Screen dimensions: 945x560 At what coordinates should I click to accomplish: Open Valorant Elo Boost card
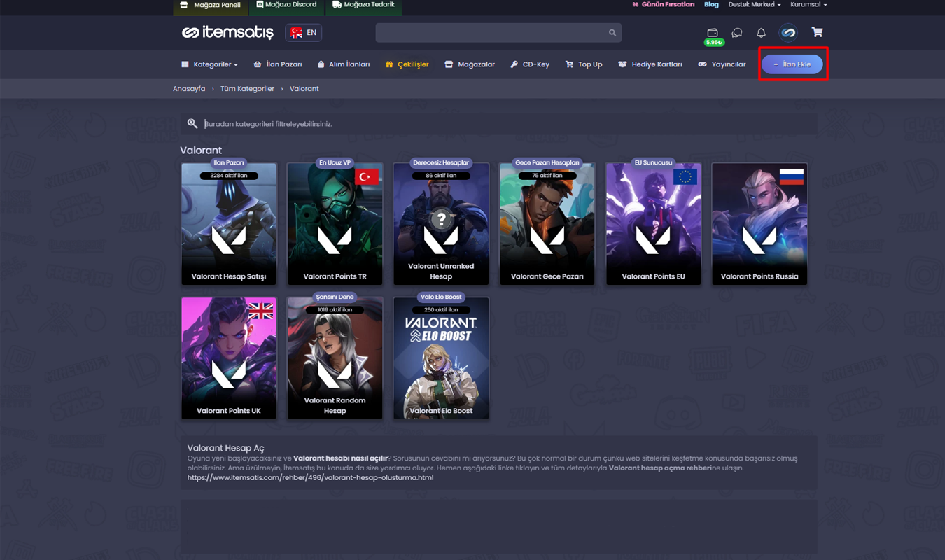(x=441, y=358)
